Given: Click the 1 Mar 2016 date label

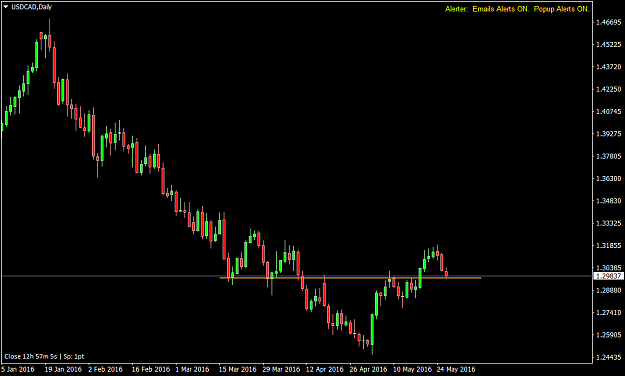Looking at the screenshot, I should [193, 369].
